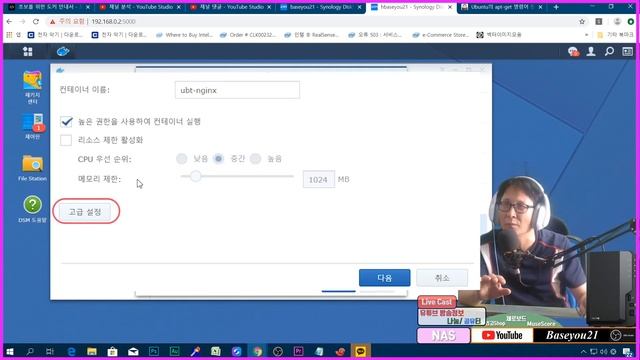The image size is (640, 360).
Task: Open Photoshop from taskbar
Action: coord(154,351)
